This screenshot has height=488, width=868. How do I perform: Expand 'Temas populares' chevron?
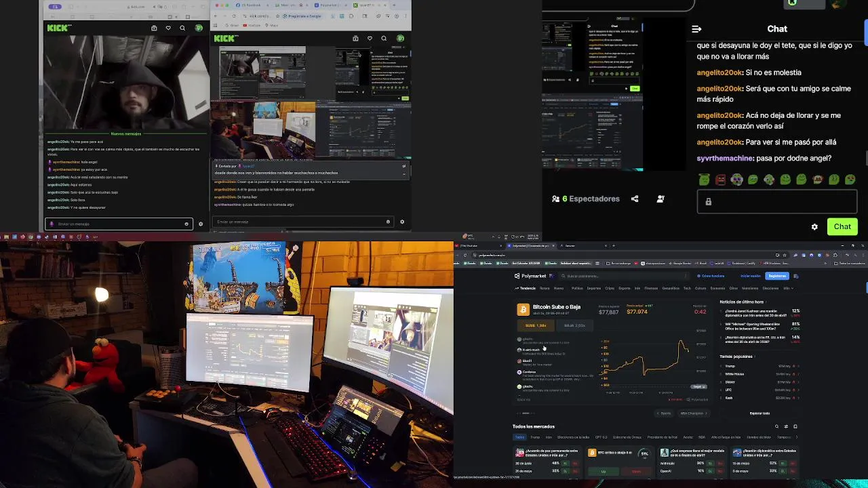tap(756, 357)
